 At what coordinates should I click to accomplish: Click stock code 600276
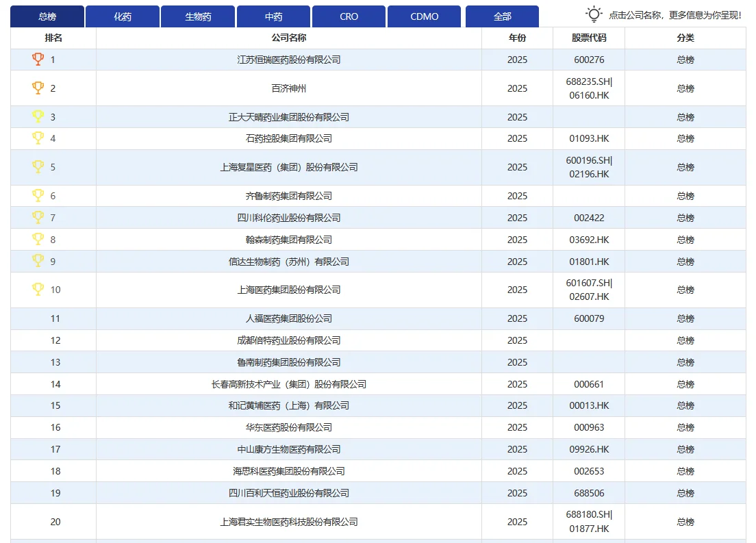tap(589, 60)
